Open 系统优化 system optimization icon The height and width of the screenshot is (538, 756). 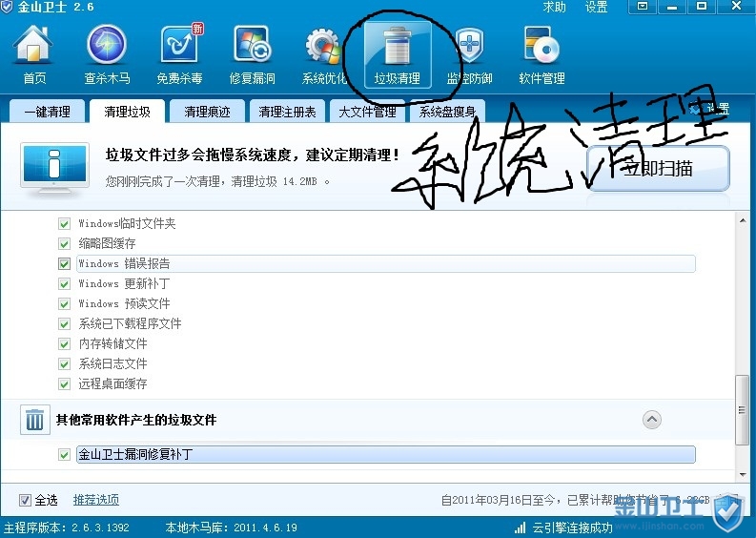click(x=323, y=47)
